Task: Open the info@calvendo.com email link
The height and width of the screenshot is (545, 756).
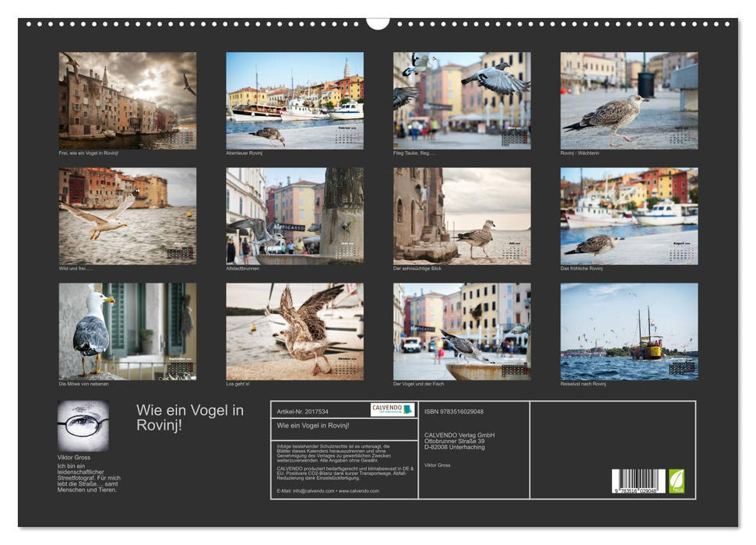Action: [x=311, y=492]
